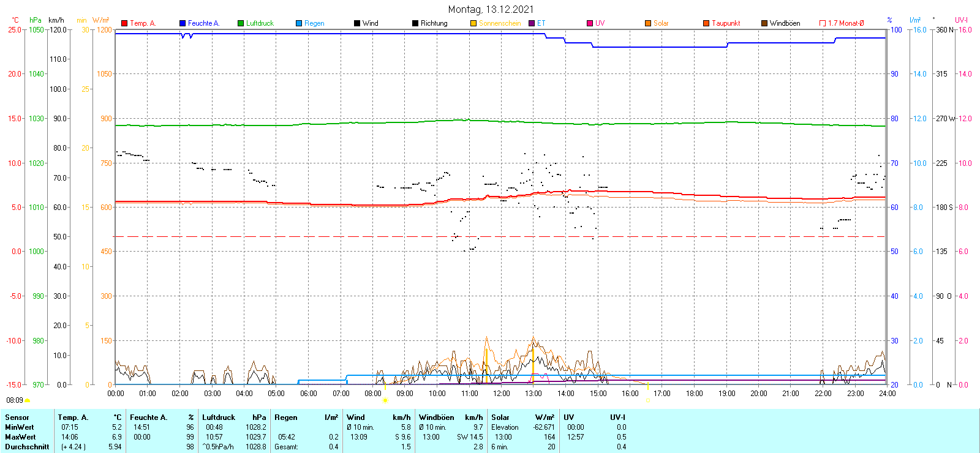Click the max wind value S 9.6

[403, 437]
